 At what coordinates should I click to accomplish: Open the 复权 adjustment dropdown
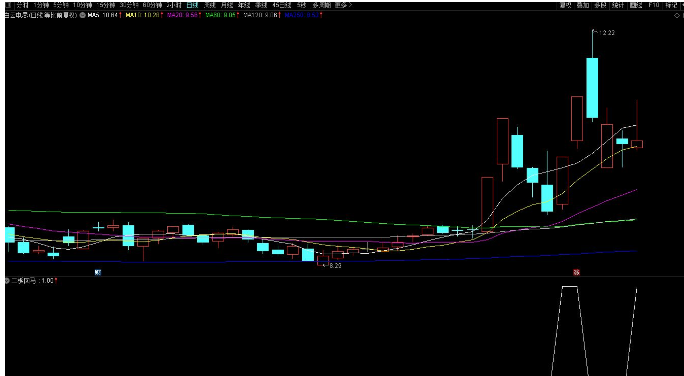point(566,5)
